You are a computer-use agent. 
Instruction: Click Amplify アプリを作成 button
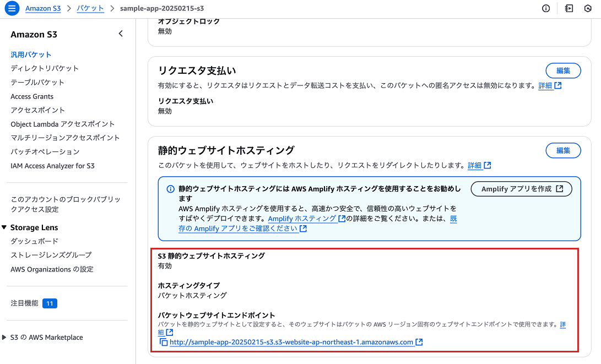click(521, 189)
